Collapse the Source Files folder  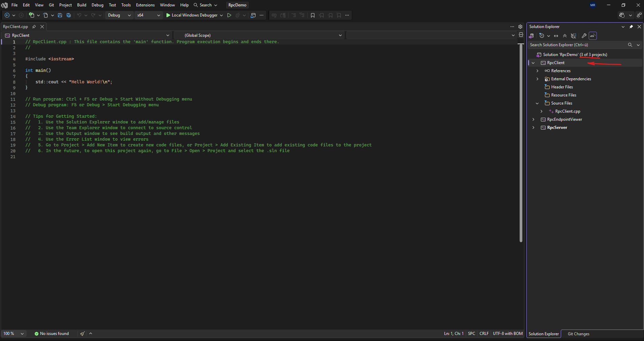coord(537,103)
